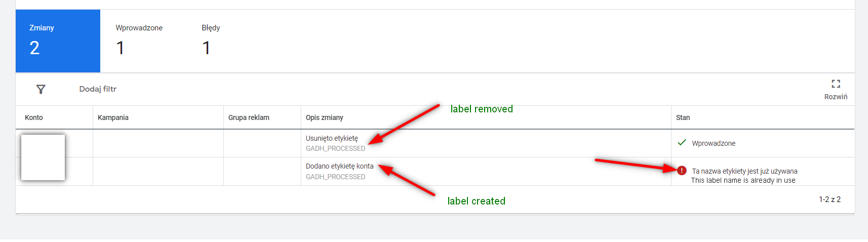Sort by the Konto column header
868x242 pixels.
click(x=34, y=117)
